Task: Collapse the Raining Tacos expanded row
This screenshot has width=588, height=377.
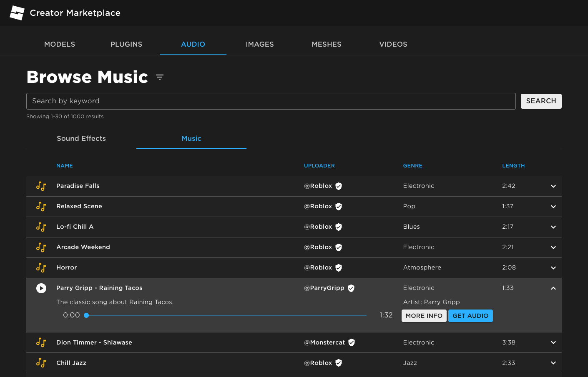Action: click(553, 288)
